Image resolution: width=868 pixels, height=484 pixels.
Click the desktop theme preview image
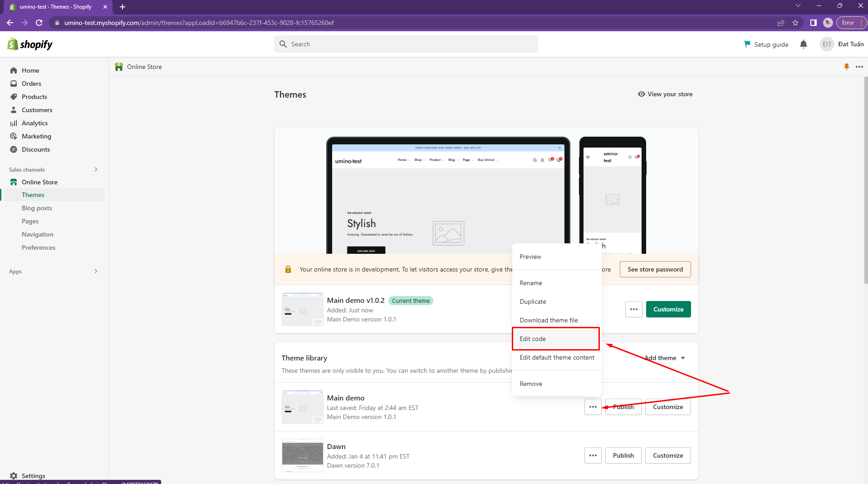448,196
